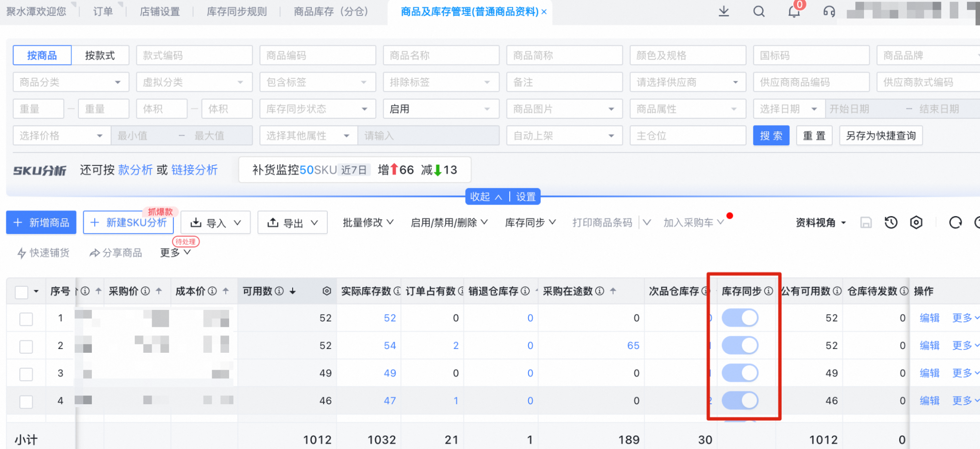Check the checkbox for row 2
Image resolution: width=980 pixels, height=449 pixels.
tap(26, 346)
